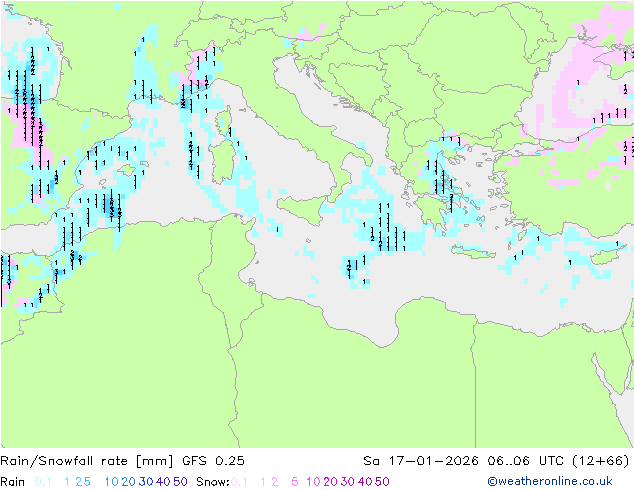The height and width of the screenshot is (490, 634).
Task: Click the island of Sicily on the map
Action: tap(304, 210)
